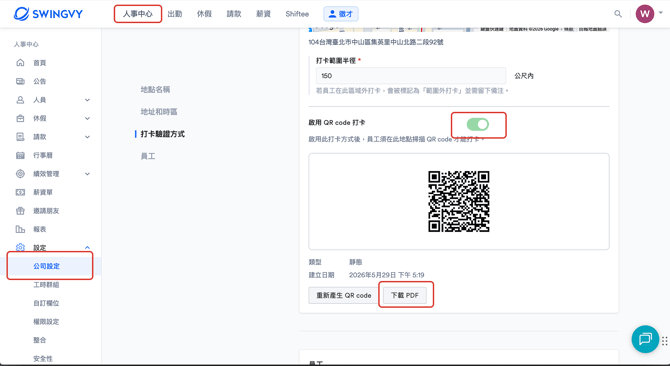Screen dimensions: 670x366
Task: Switch to the 出勤 tab
Action: (175, 14)
